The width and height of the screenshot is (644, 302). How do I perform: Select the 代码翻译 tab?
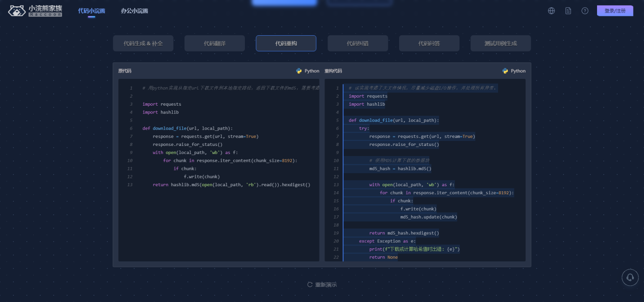click(x=215, y=43)
